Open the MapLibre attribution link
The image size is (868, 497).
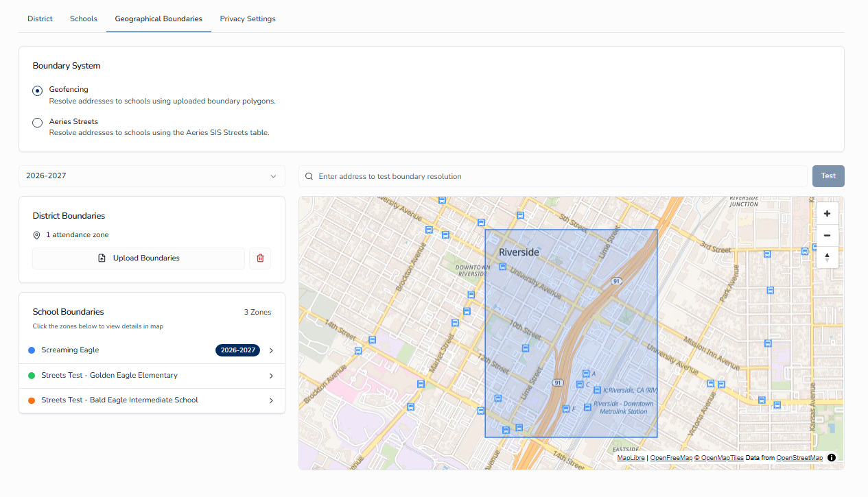click(631, 458)
